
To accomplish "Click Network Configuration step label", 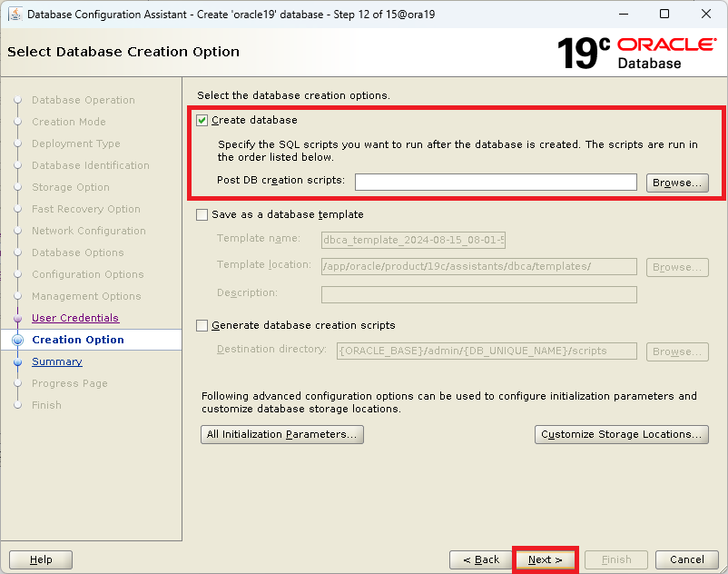I will (89, 231).
